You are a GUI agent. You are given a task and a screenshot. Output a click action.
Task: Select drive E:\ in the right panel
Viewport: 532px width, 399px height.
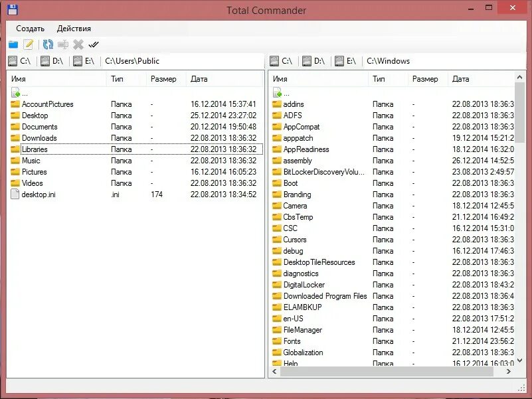pos(344,60)
